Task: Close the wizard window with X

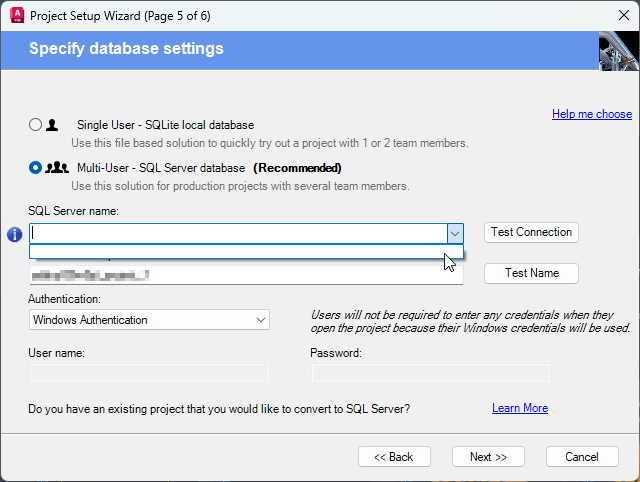Action: point(623,16)
